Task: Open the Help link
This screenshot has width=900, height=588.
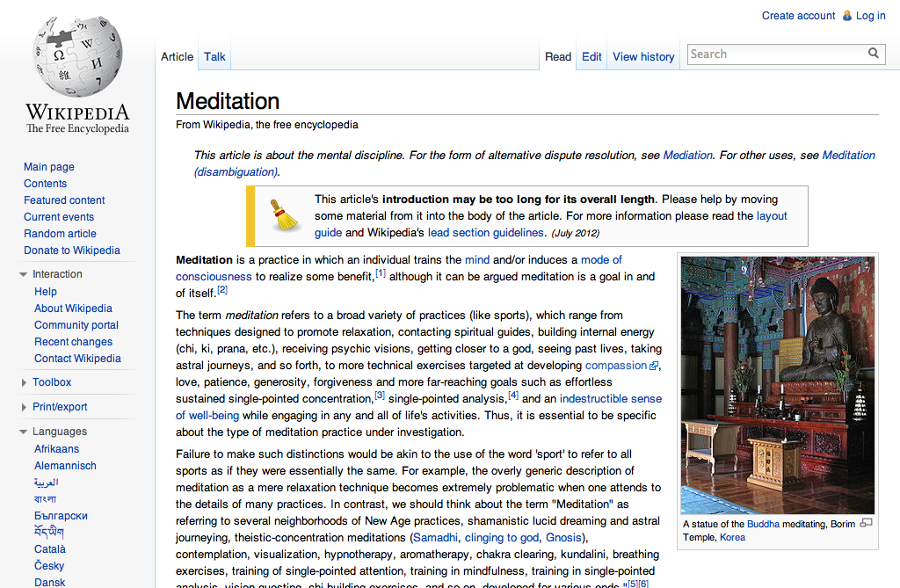Action: click(x=46, y=292)
